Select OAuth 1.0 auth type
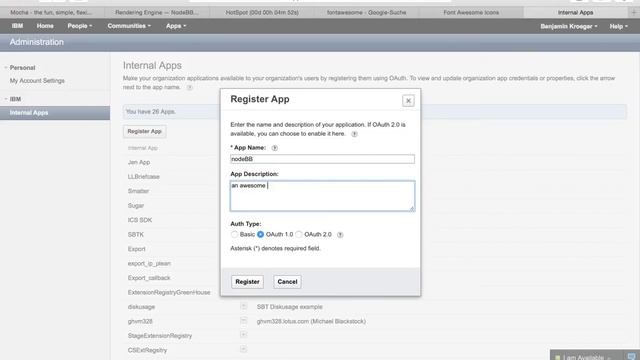 [260, 234]
